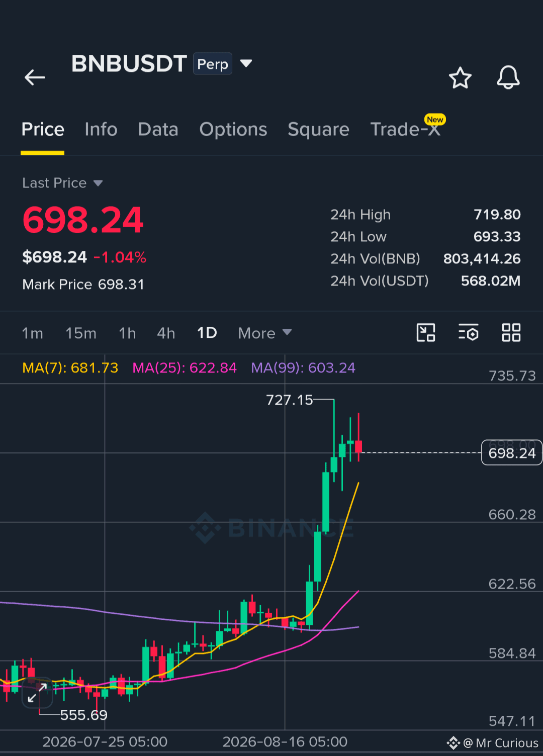Tap the back arrow icon
The width and height of the screenshot is (543, 756).
[x=35, y=77]
